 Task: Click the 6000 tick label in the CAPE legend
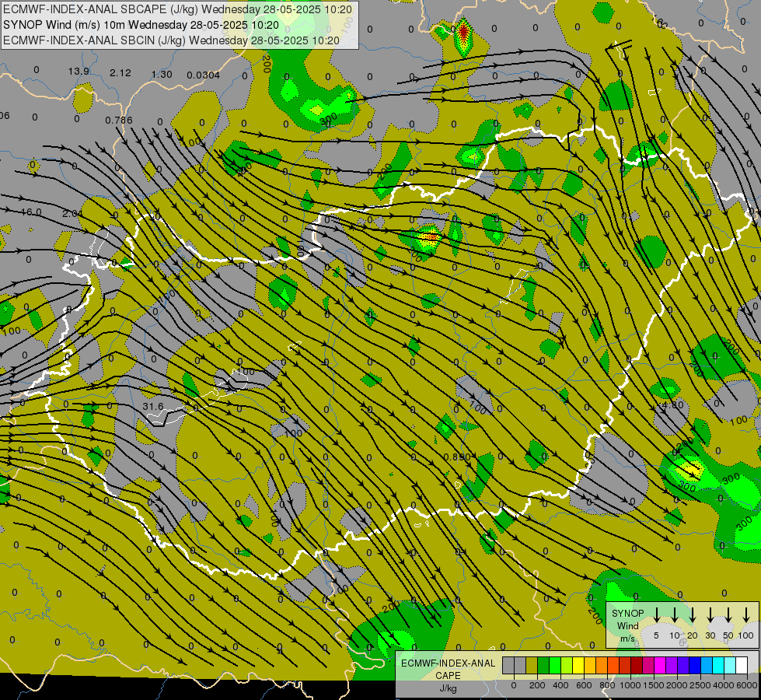tap(747, 685)
